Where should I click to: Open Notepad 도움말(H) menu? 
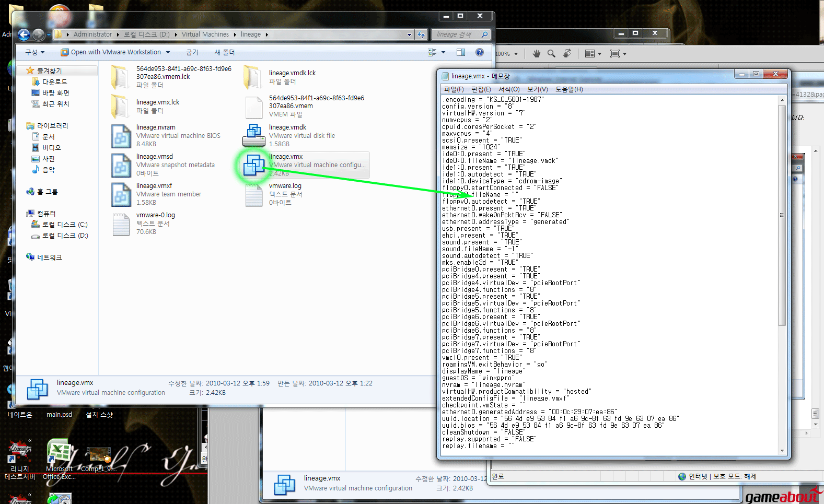tap(569, 89)
